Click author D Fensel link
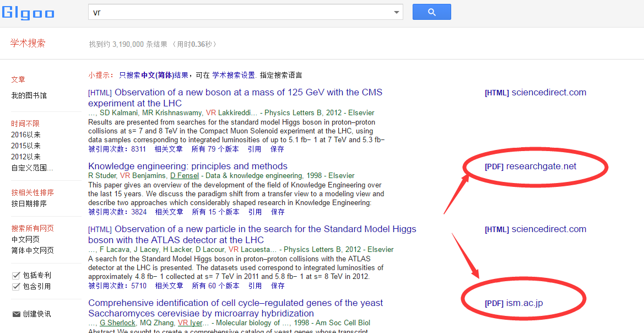 point(185,176)
